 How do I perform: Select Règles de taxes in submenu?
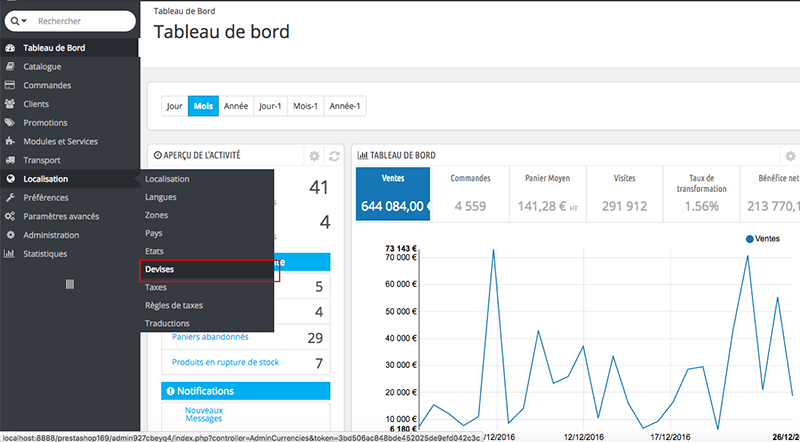(174, 306)
